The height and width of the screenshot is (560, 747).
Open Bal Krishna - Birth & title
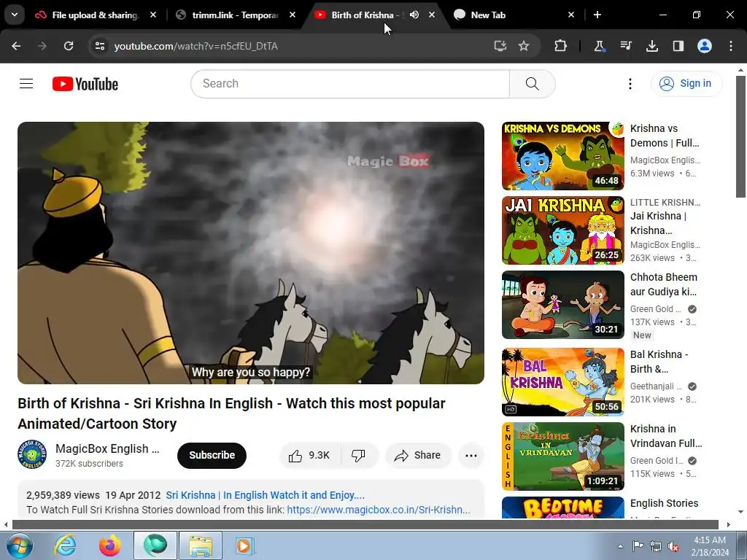pyautogui.click(x=659, y=362)
